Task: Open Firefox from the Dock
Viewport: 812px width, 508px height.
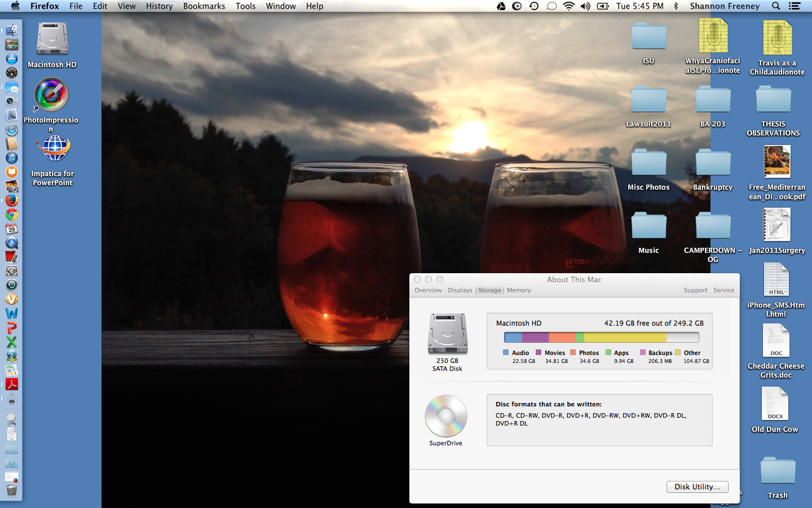Action: [12, 200]
